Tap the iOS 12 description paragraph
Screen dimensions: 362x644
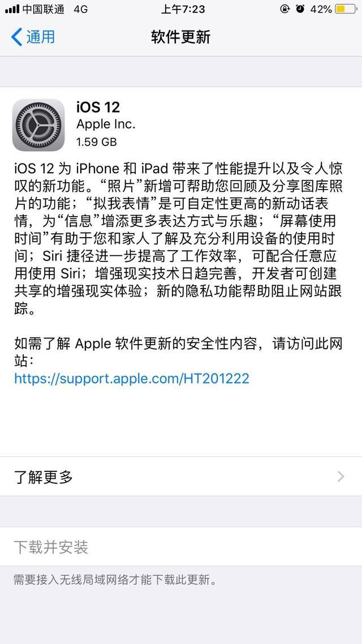tap(179, 239)
